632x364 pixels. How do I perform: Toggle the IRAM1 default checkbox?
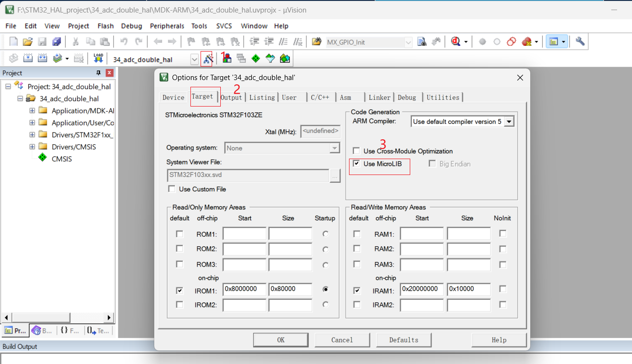click(x=357, y=290)
